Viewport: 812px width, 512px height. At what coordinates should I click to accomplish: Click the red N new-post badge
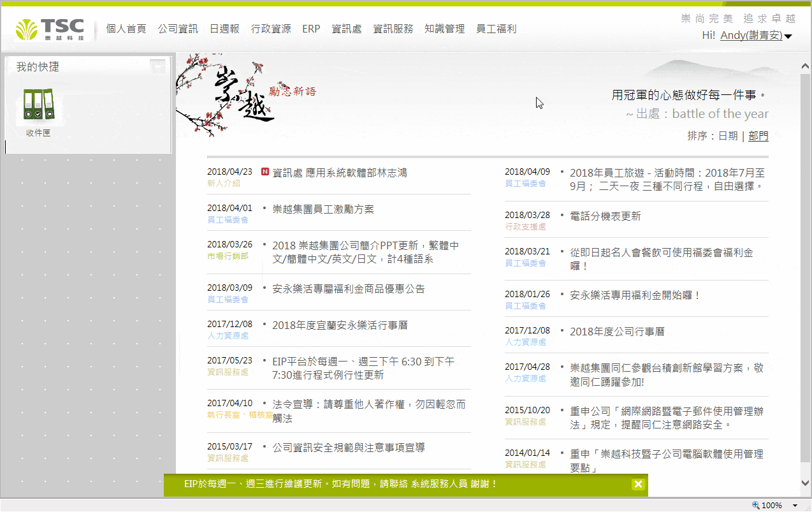(265, 172)
